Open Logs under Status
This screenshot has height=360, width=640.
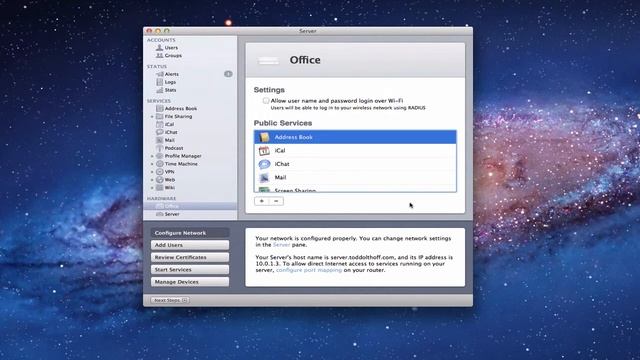[x=166, y=82]
